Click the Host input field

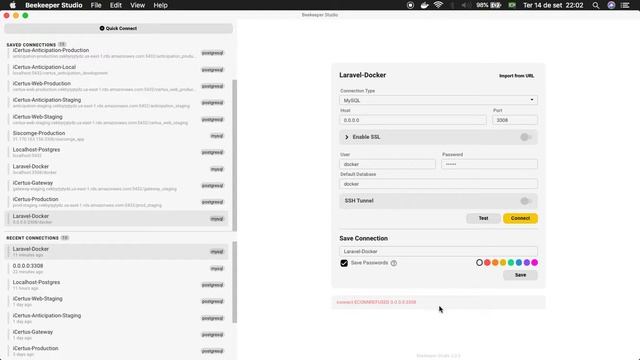[x=413, y=120]
